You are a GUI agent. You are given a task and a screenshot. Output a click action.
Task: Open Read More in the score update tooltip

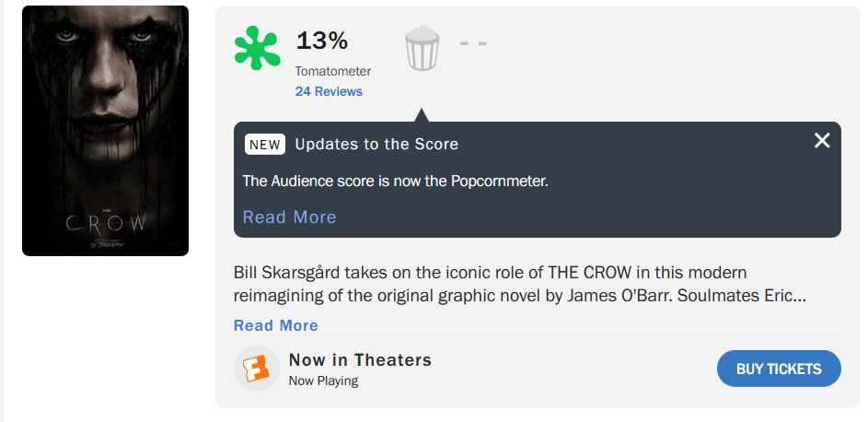pos(290,217)
